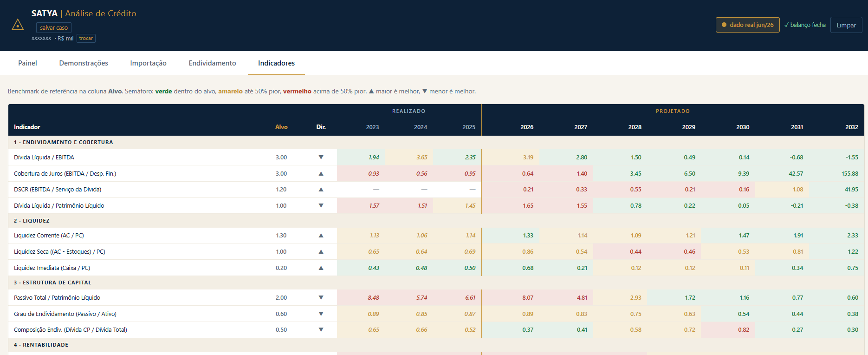Click the Composição Endiv. indicator label
Screen dimensions: 868x355
coord(71,330)
